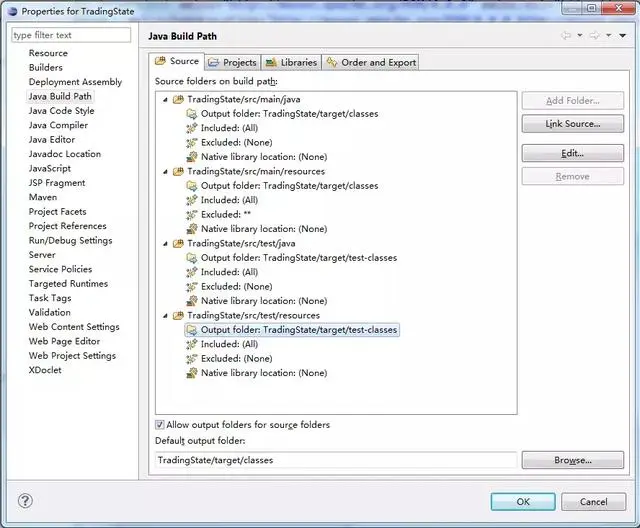Switch to the Projects tab
Image resolution: width=640 pixels, height=528 pixels.
tap(232, 62)
